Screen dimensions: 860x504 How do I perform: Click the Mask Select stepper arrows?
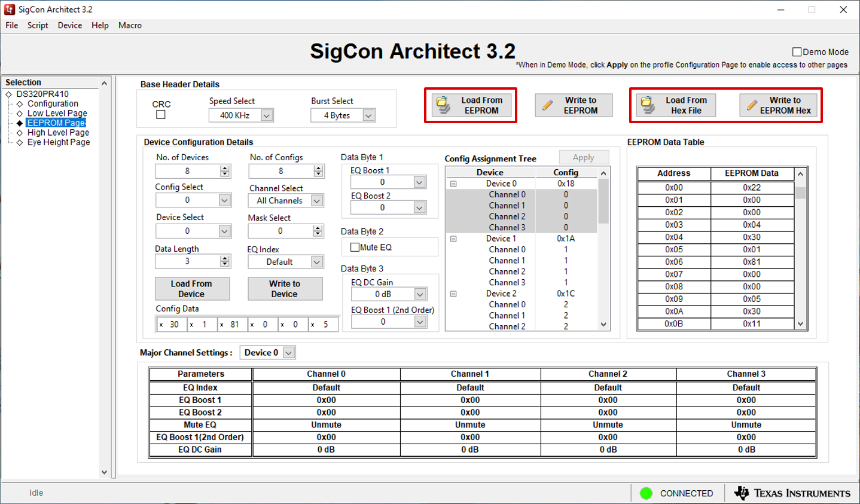(x=318, y=231)
